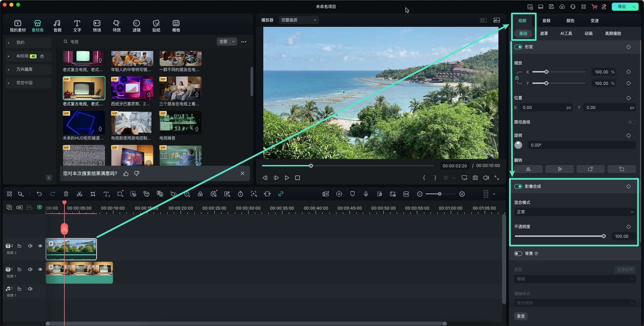644x326 pixels.
Task: Click thumbs up on search feedback
Action: tap(126, 173)
